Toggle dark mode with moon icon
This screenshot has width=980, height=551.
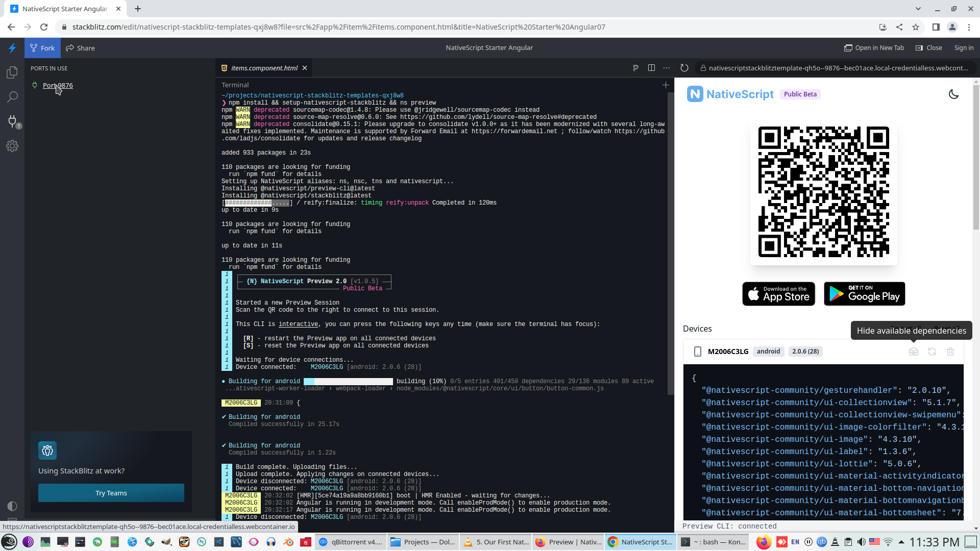click(x=953, y=94)
